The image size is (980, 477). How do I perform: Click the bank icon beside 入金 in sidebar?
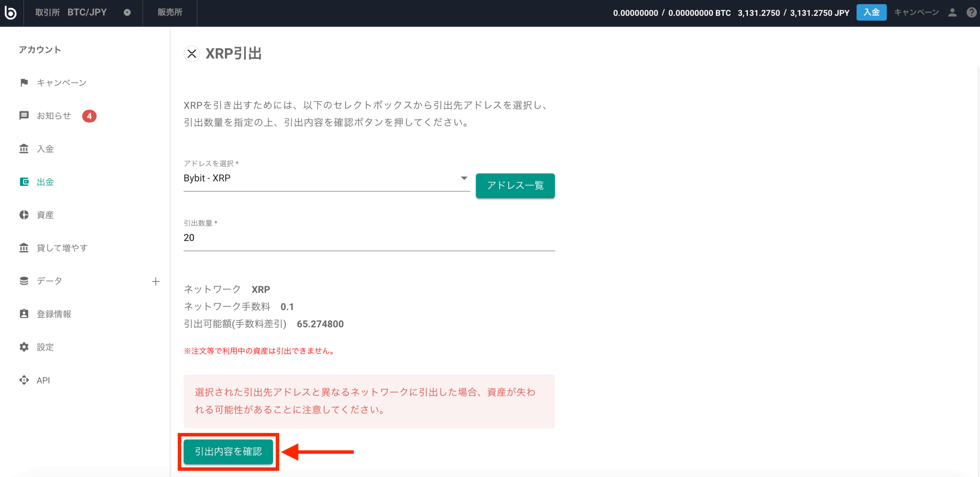tap(24, 149)
